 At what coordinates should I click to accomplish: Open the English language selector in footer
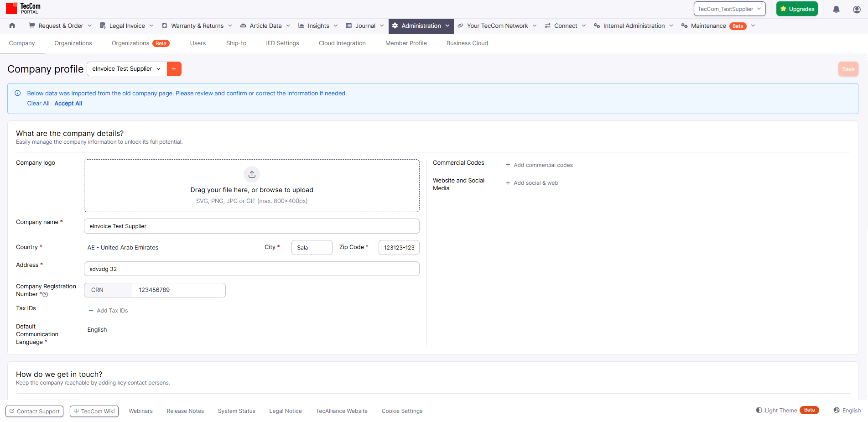click(x=847, y=411)
